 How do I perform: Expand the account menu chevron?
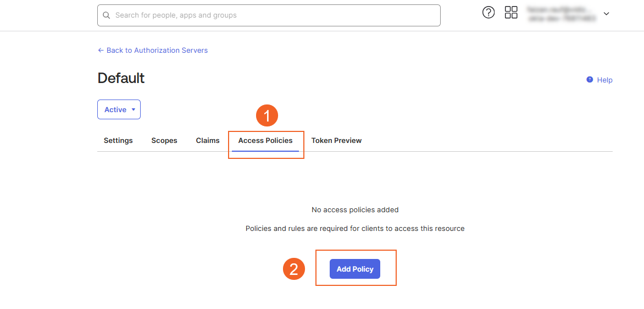pyautogui.click(x=607, y=14)
